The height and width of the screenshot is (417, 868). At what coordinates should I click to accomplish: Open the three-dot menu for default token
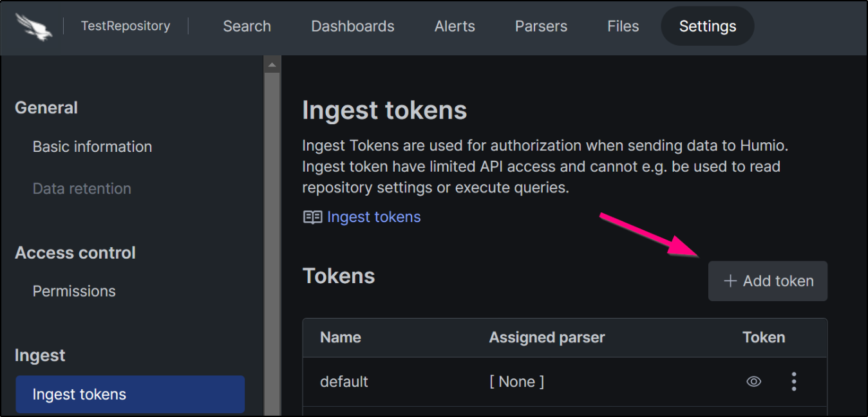[794, 382]
